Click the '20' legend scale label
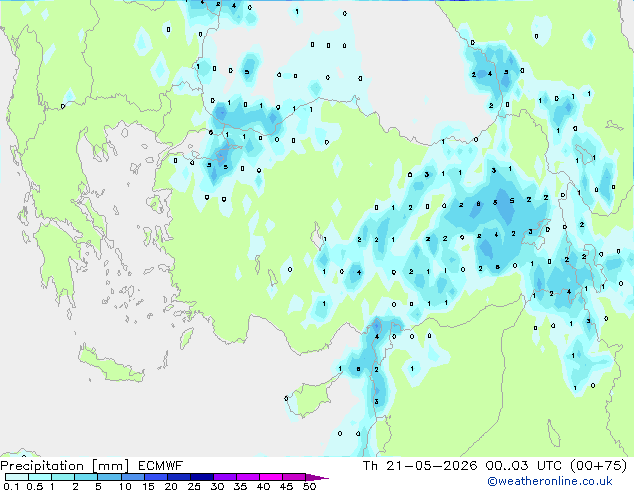Viewport: 634px width, 490px height. click(171, 486)
